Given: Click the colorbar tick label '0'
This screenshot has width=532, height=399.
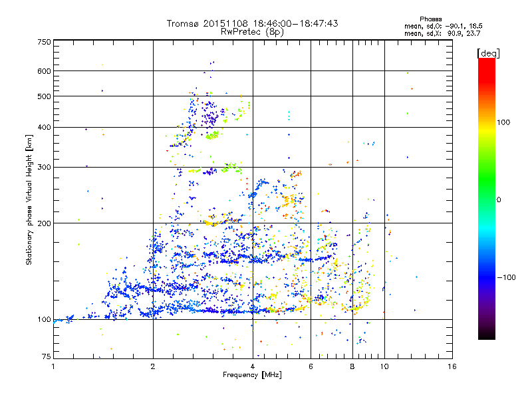Looking at the screenshot, I should [x=499, y=200].
